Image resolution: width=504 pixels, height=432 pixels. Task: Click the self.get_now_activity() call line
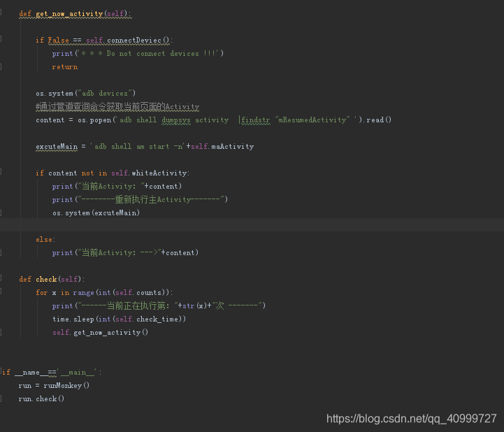point(100,332)
